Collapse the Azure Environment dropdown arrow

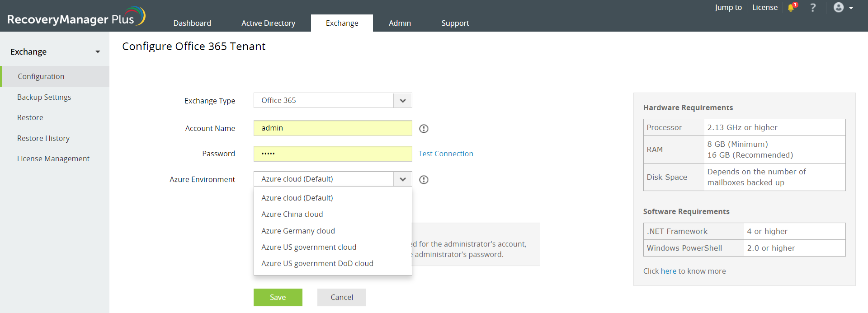click(x=402, y=179)
